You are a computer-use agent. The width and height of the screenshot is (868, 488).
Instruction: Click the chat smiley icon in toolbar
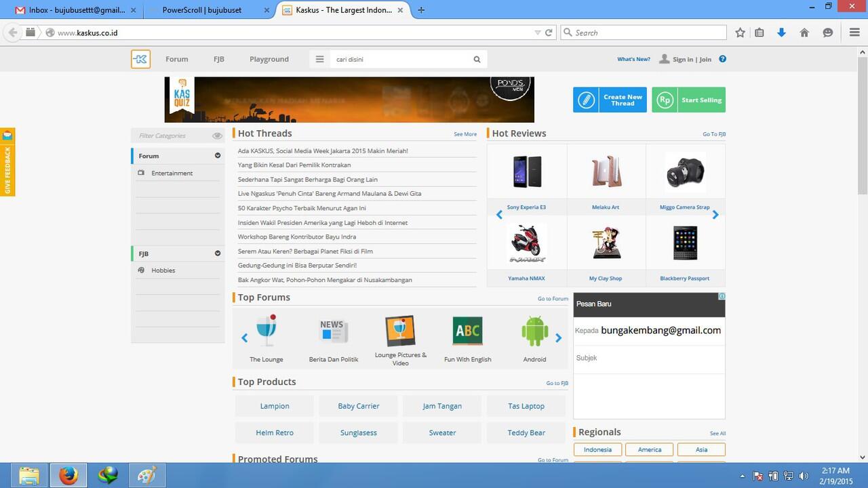[x=827, y=33]
